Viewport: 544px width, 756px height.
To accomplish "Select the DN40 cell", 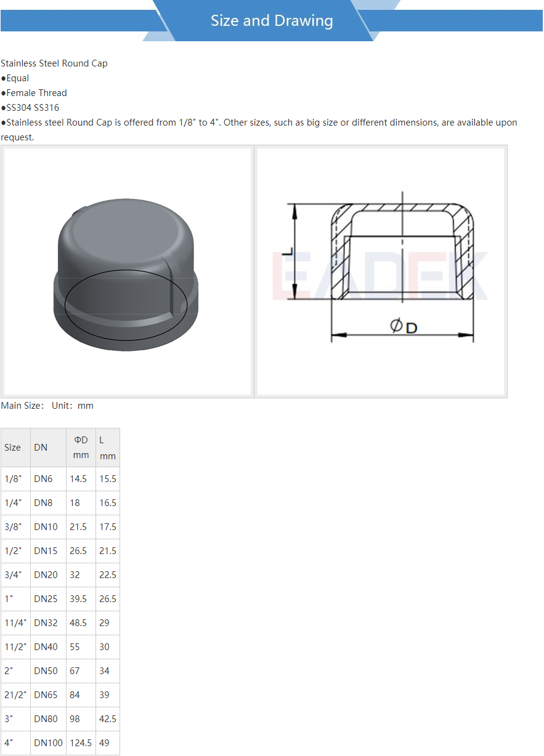I will tap(49, 647).
